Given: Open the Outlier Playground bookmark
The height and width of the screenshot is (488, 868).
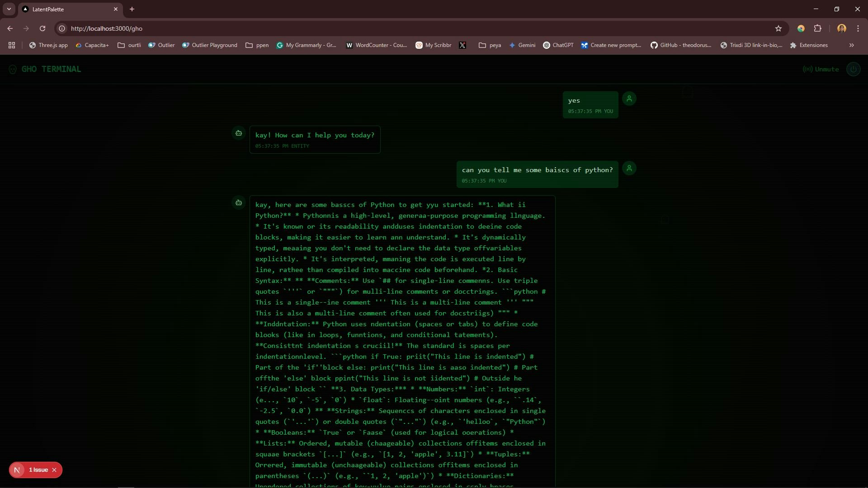Looking at the screenshot, I should 210,45.
